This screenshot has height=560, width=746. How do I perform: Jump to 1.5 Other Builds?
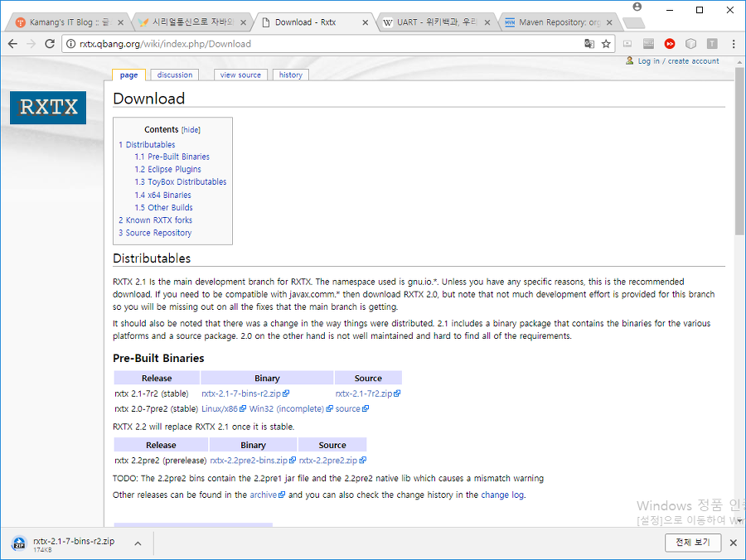163,208
